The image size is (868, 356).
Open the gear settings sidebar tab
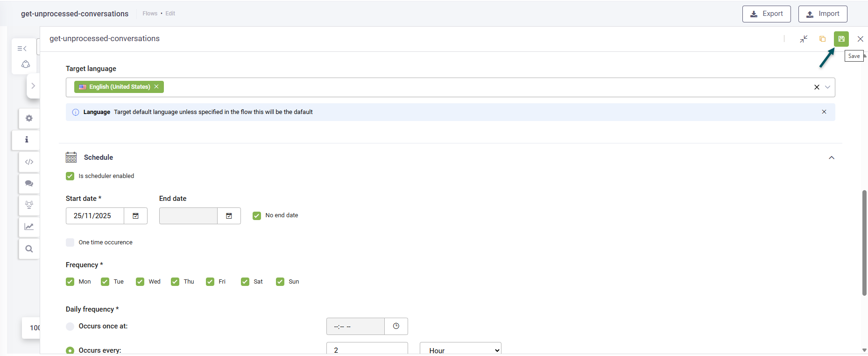click(29, 118)
